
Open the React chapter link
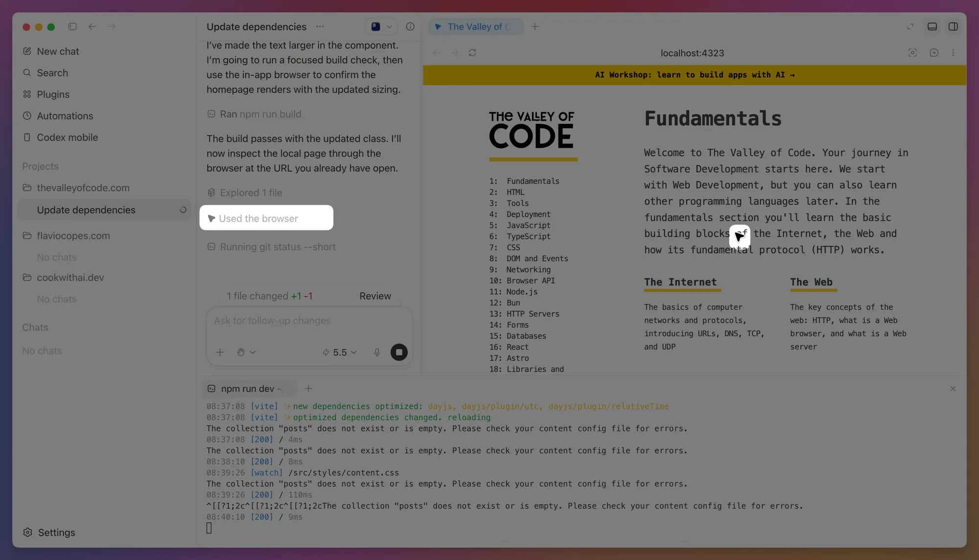[x=517, y=347]
